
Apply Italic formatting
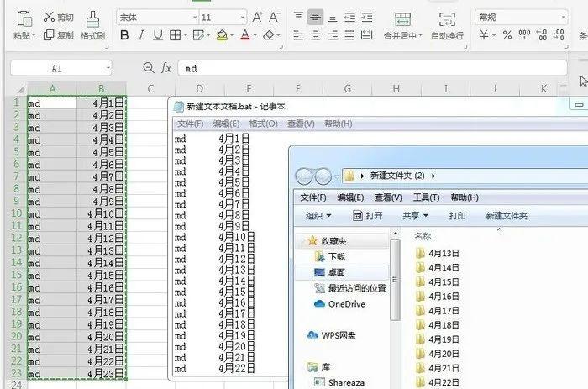click(141, 35)
